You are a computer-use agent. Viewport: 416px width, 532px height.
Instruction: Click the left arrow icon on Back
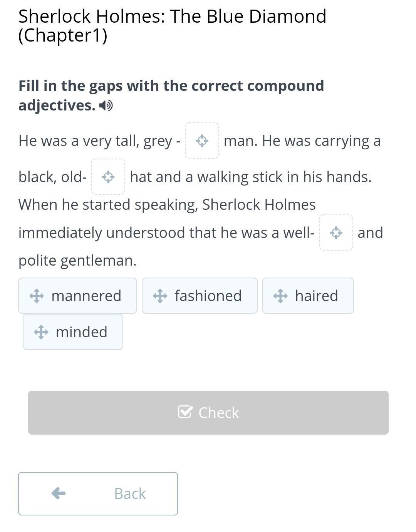click(x=59, y=493)
